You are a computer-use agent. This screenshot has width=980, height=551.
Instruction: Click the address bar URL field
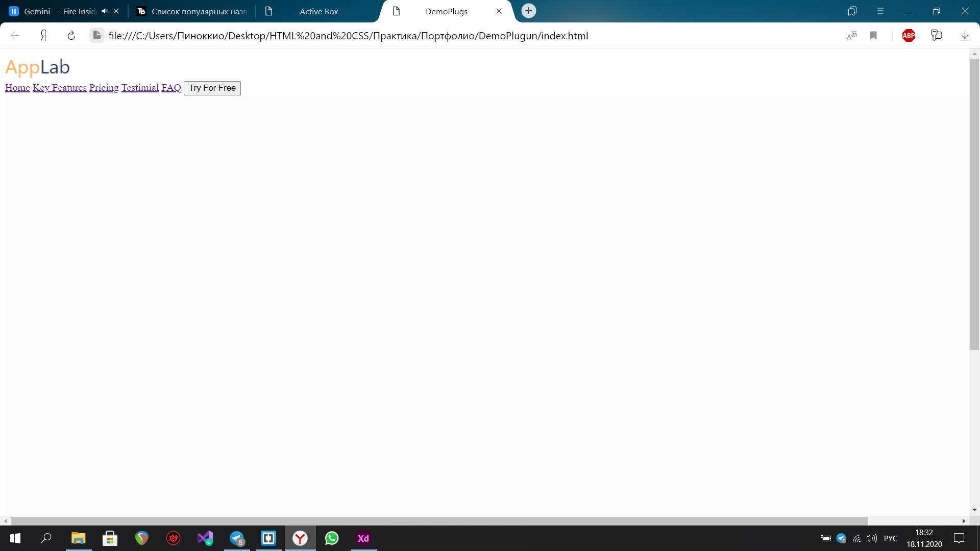[348, 36]
